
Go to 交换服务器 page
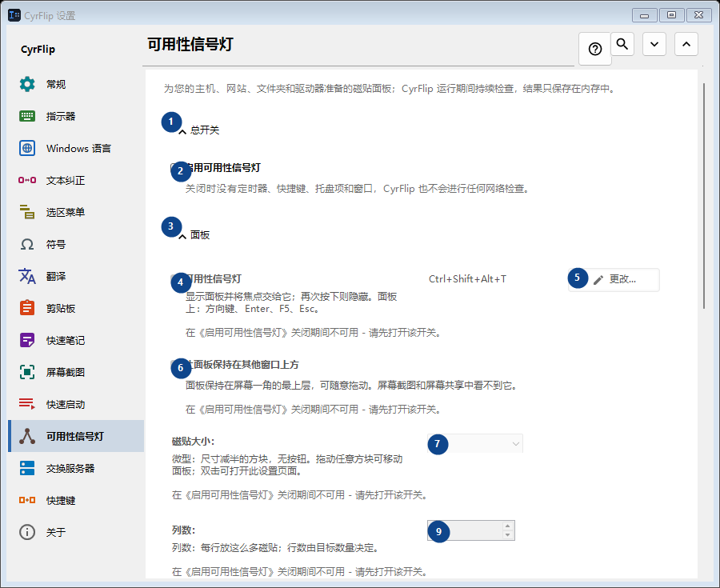click(x=76, y=468)
